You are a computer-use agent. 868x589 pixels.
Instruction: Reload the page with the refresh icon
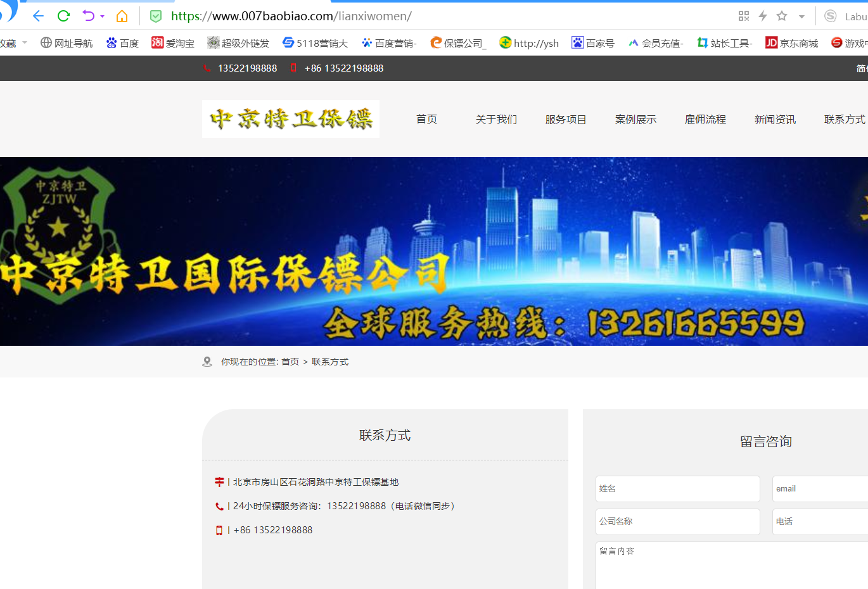(63, 16)
